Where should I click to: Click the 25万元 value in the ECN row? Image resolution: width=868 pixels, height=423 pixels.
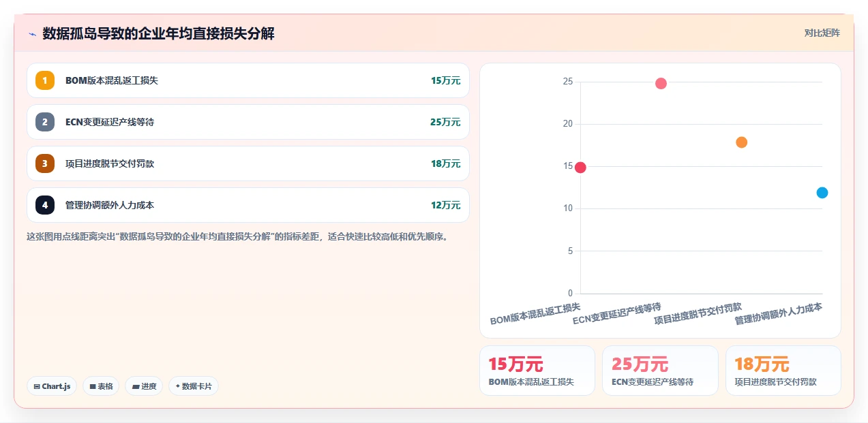point(445,122)
